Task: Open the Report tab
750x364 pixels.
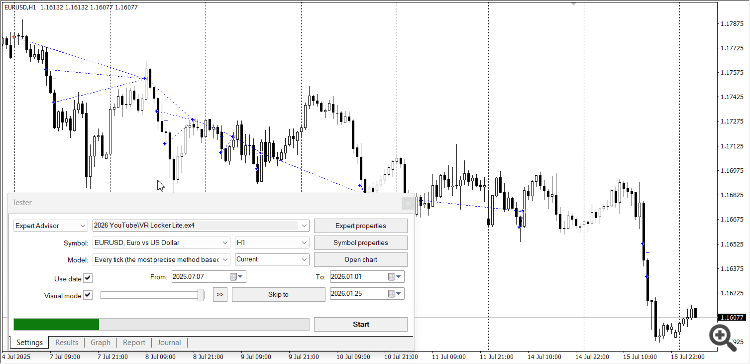Action: click(134, 342)
